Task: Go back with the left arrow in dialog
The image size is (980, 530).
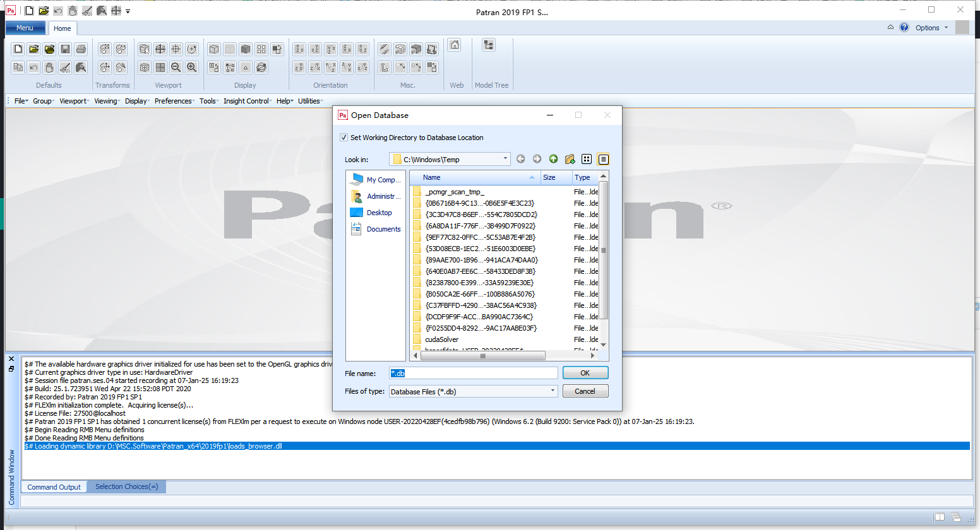Action: pos(520,159)
